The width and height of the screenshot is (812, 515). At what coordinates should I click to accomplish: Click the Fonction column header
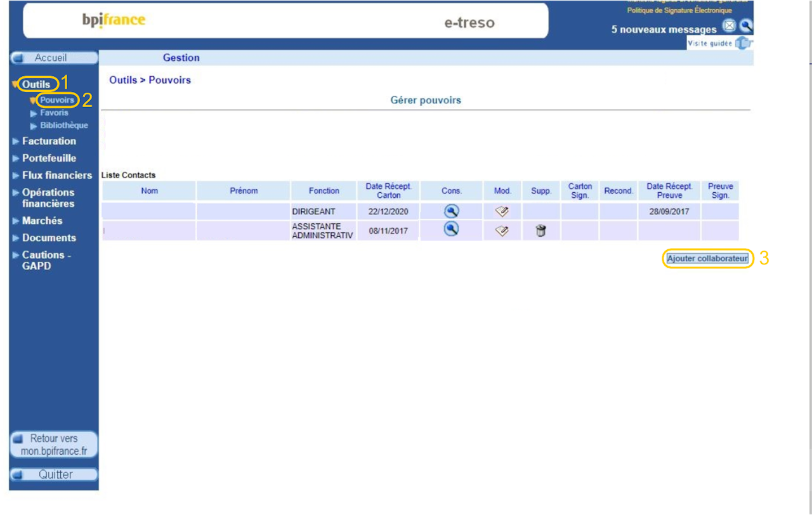click(x=324, y=190)
